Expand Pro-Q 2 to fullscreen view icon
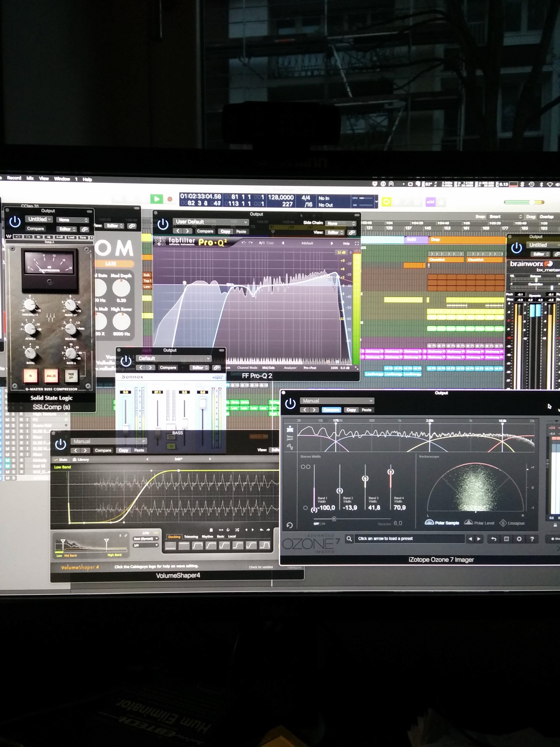560x747 pixels. [357, 243]
